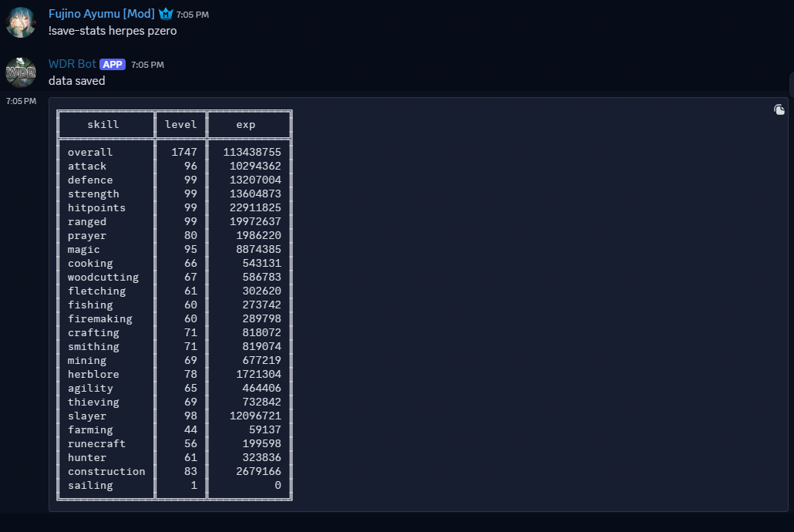Click the "skill" column header

click(103, 124)
